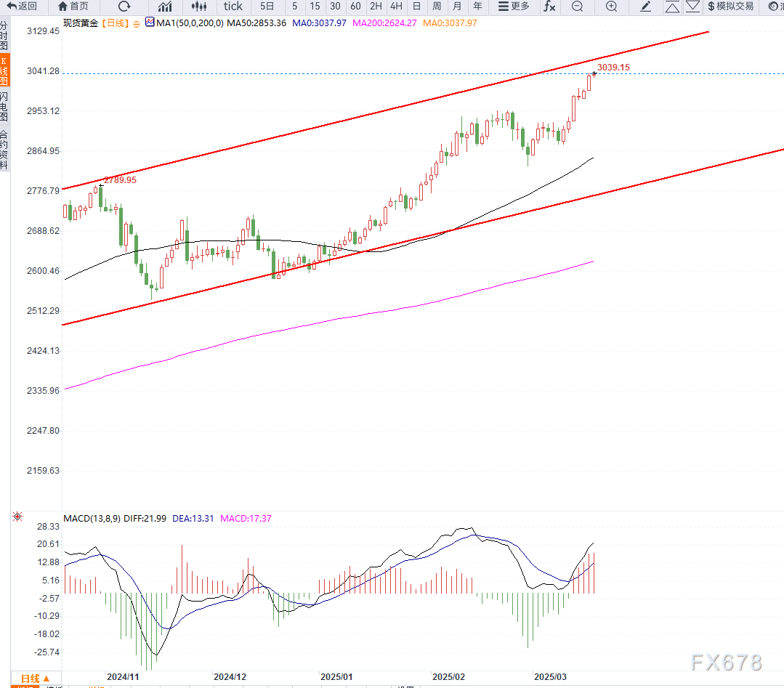Click the refresh chart icon

pos(124,7)
